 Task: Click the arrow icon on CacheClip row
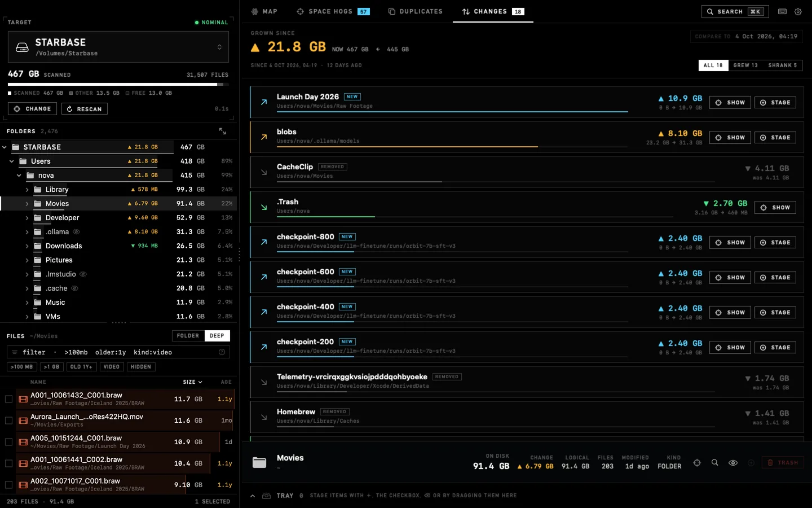click(264, 172)
